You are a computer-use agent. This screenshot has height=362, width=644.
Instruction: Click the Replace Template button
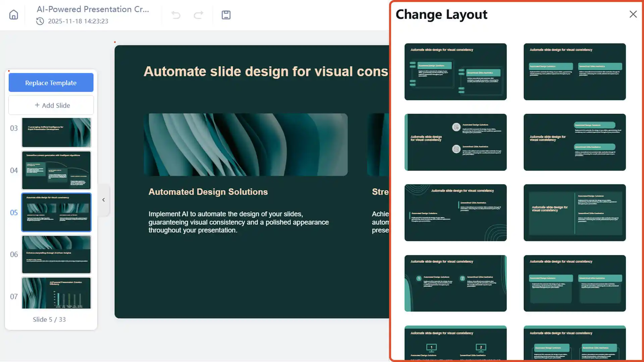point(51,83)
